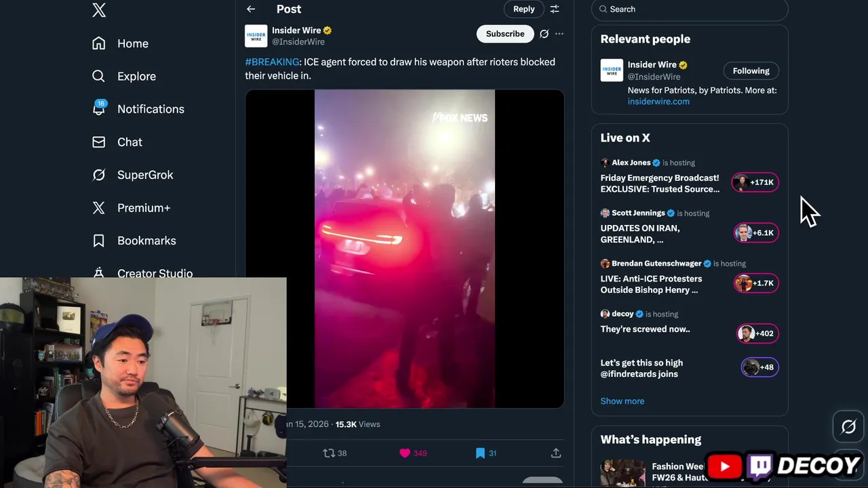This screenshot has width=868, height=488.
Task: Open SuperGrok from the sidebar
Action: 144,175
